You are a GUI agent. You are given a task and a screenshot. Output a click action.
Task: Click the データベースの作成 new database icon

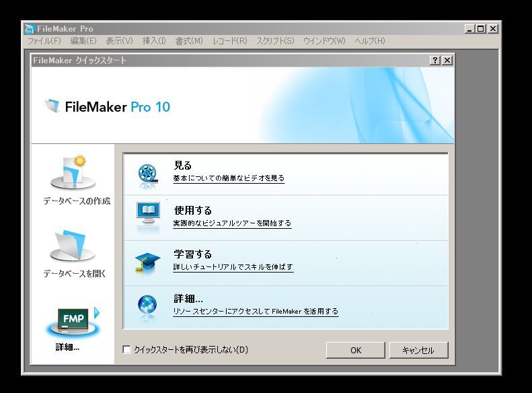coord(73,172)
